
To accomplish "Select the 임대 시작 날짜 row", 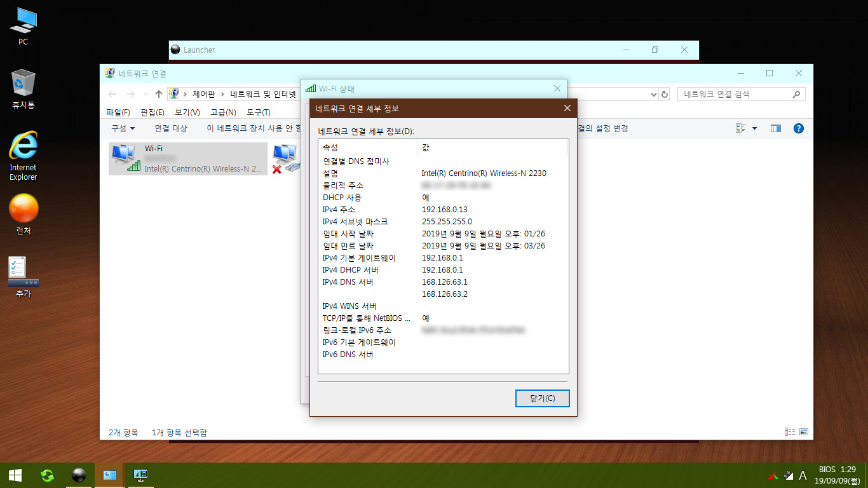I will pyautogui.click(x=443, y=234).
